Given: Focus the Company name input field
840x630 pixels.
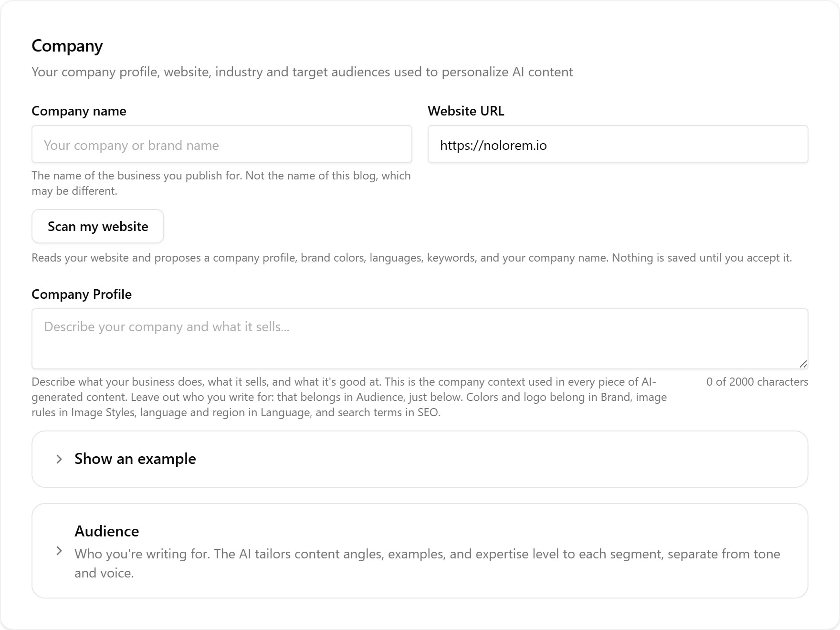Looking at the screenshot, I should [x=222, y=144].
